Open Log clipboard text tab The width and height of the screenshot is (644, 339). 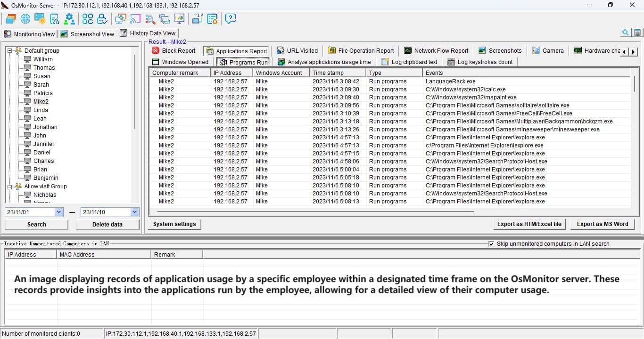pos(409,62)
